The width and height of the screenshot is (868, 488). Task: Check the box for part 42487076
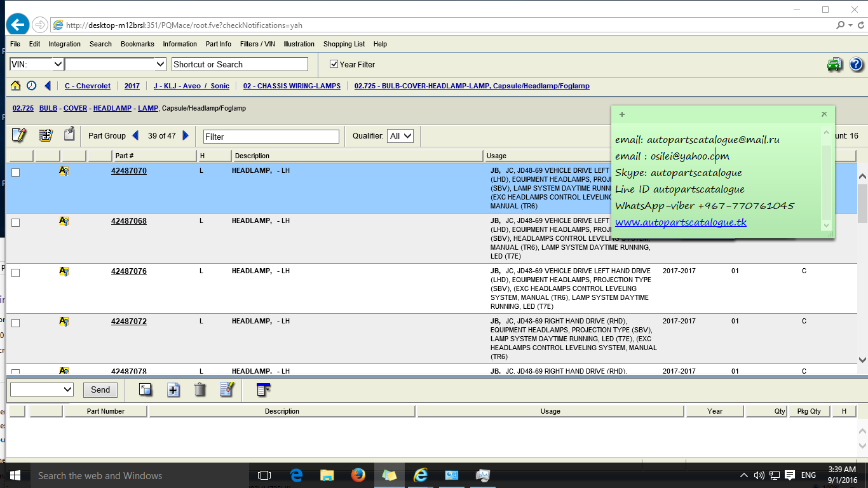tap(16, 273)
